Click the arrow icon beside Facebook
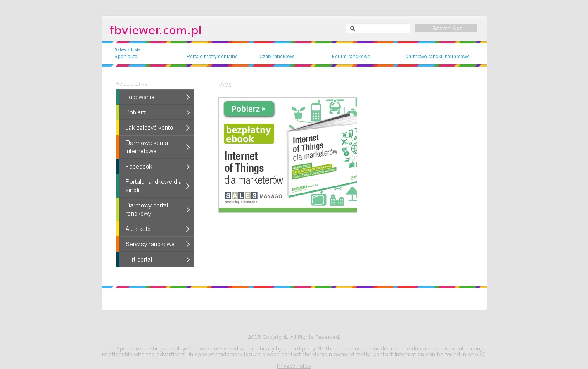The image size is (588, 369). click(187, 167)
